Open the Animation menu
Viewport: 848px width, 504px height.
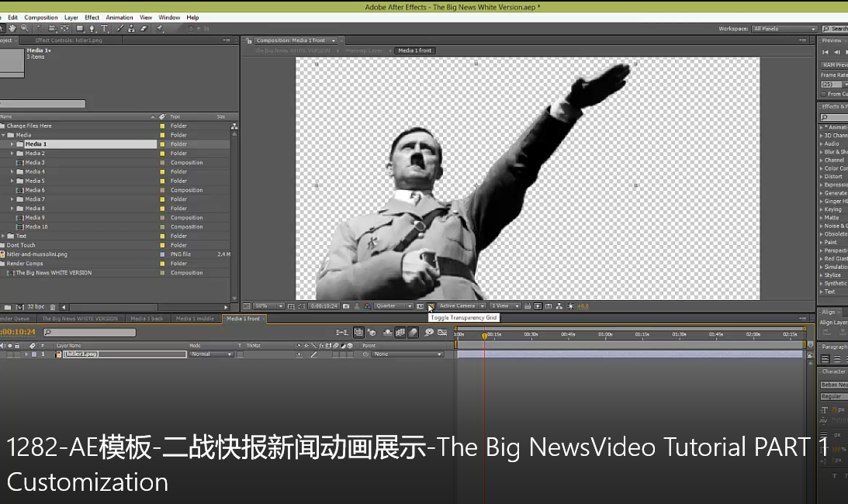[119, 17]
